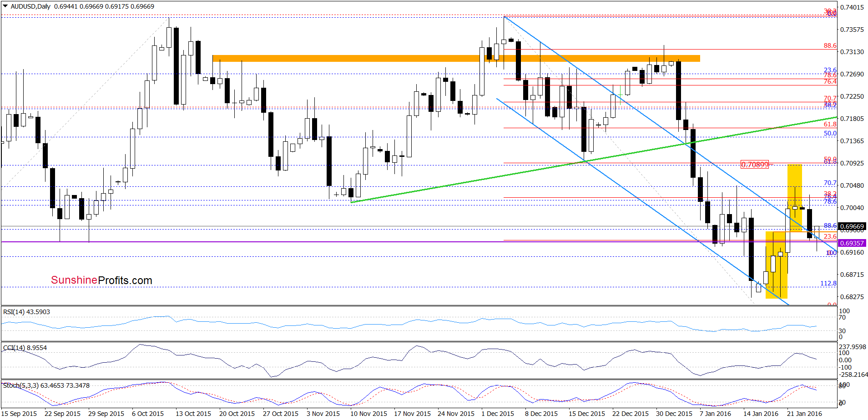The height and width of the screenshot is (420, 868).
Task: Click the 3 Nov 2015 date label
Action: point(323,414)
